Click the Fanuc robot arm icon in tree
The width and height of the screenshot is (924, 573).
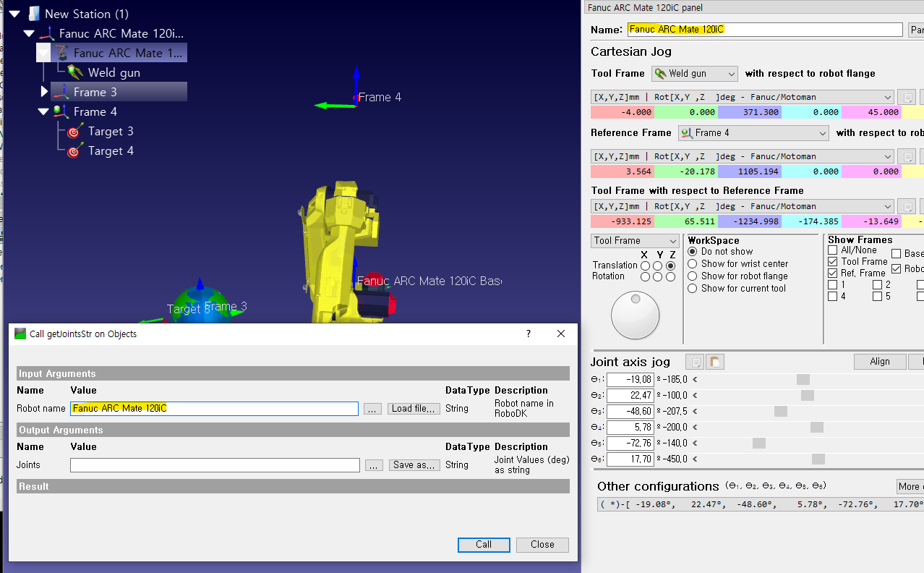(61, 53)
